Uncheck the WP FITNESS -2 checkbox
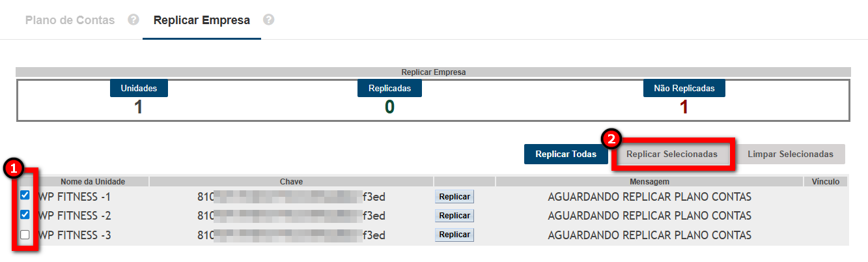The height and width of the screenshot is (262, 868). pos(25,214)
